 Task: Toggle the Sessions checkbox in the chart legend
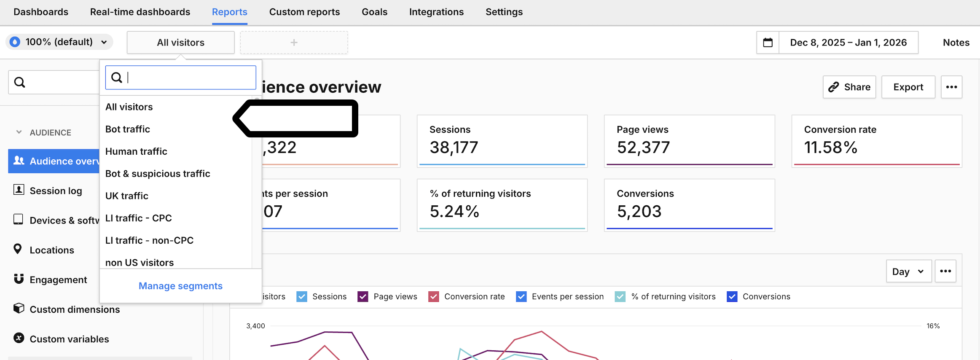click(x=302, y=296)
